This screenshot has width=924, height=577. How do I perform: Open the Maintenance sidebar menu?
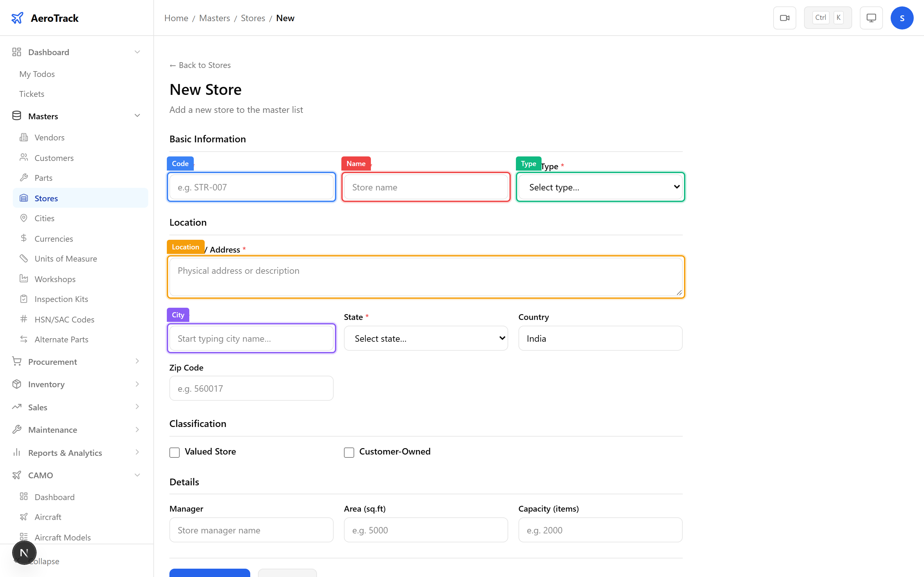pyautogui.click(x=53, y=430)
